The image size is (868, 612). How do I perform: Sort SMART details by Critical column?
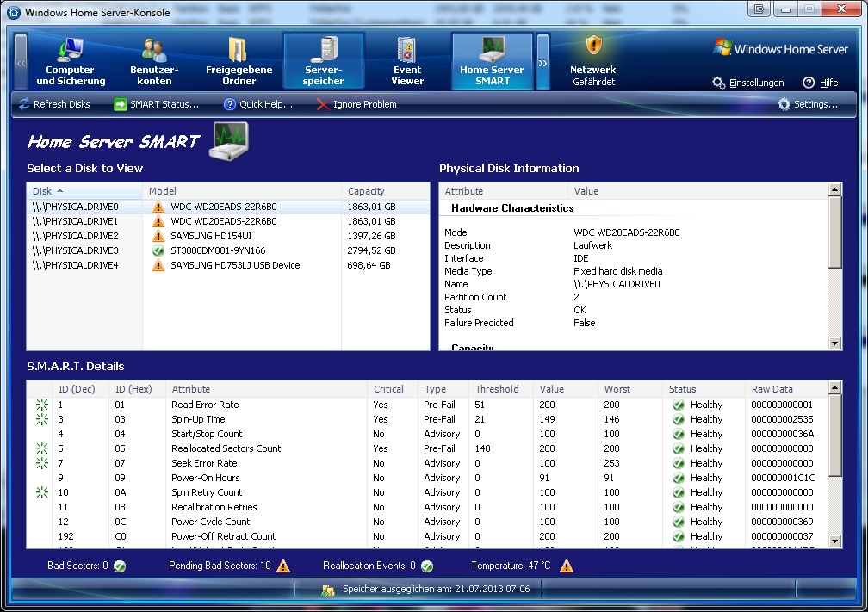point(393,389)
